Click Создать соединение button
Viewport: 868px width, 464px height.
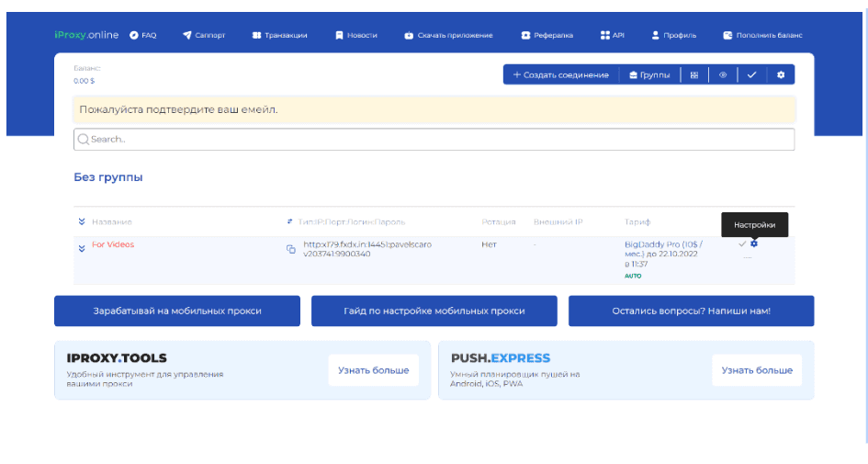pyautogui.click(x=561, y=74)
